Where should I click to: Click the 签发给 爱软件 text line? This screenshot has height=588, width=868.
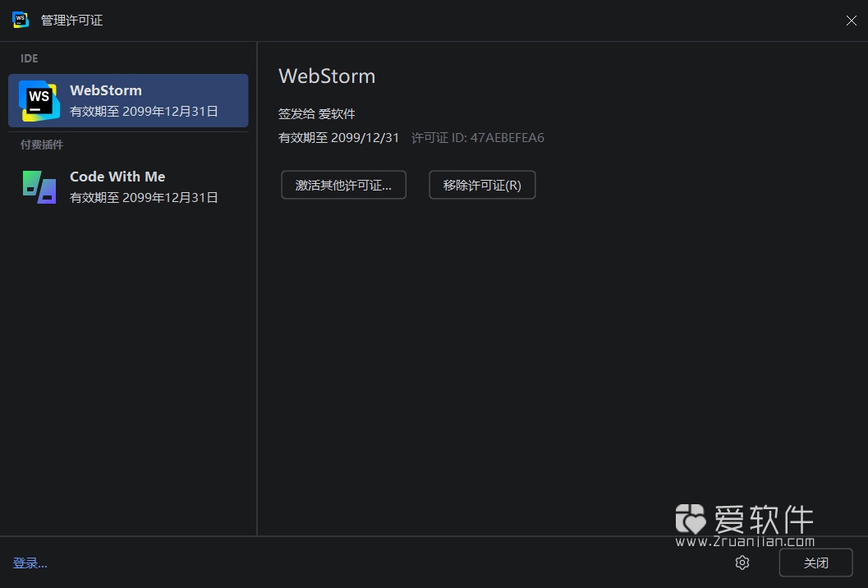click(x=316, y=113)
